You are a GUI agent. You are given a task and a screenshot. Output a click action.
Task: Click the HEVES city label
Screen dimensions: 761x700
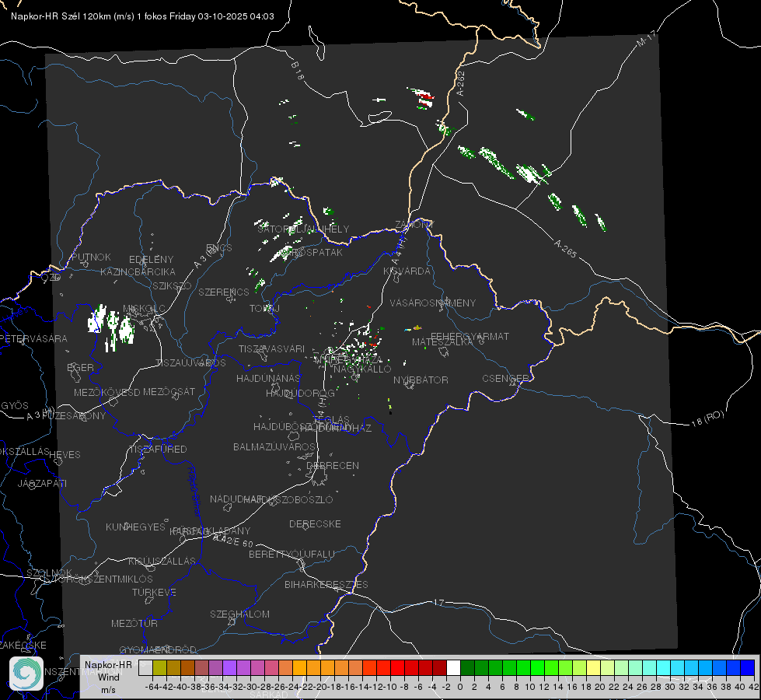click(65, 455)
